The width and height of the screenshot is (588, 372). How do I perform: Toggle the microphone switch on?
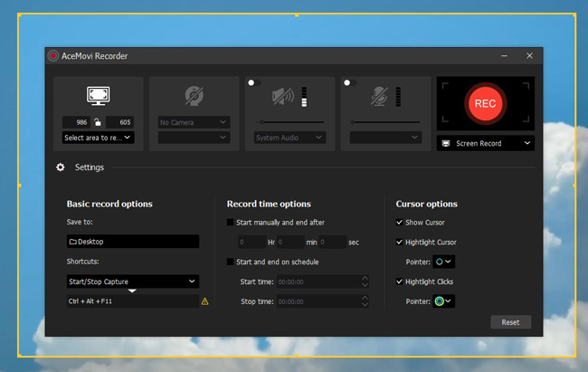(x=350, y=82)
